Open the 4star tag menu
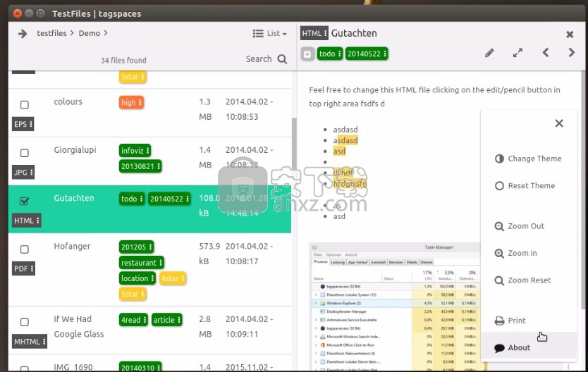The height and width of the screenshot is (372, 588). [x=173, y=279]
